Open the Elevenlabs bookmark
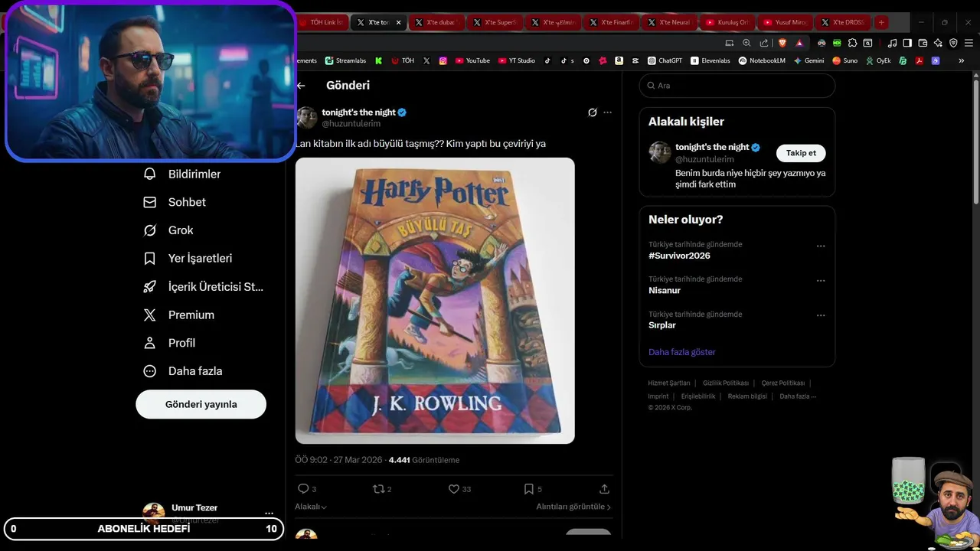Screen dimensions: 980x551 (x=710, y=60)
